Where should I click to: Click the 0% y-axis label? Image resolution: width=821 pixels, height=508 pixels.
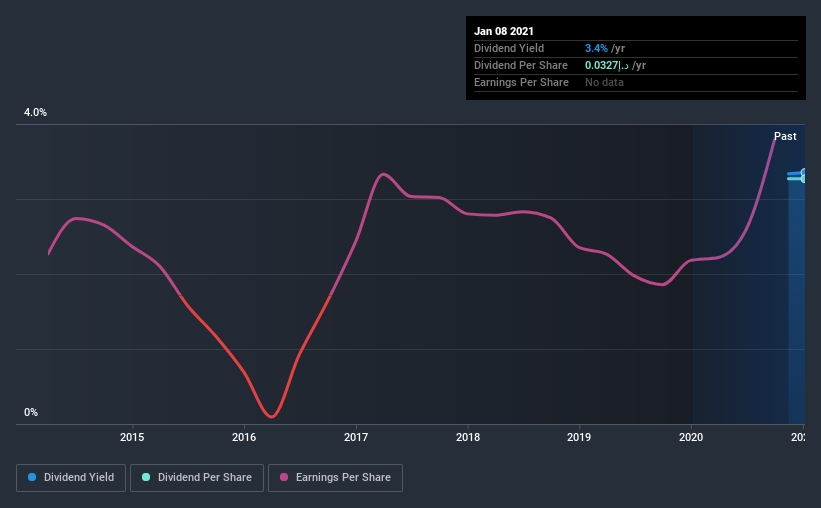31,413
